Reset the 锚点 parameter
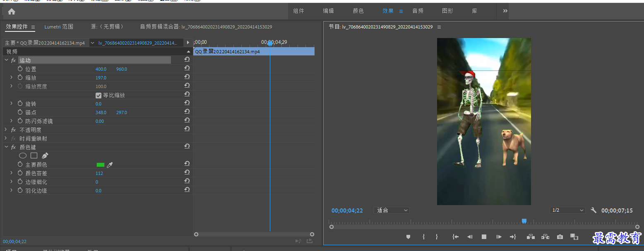 pos(187,112)
